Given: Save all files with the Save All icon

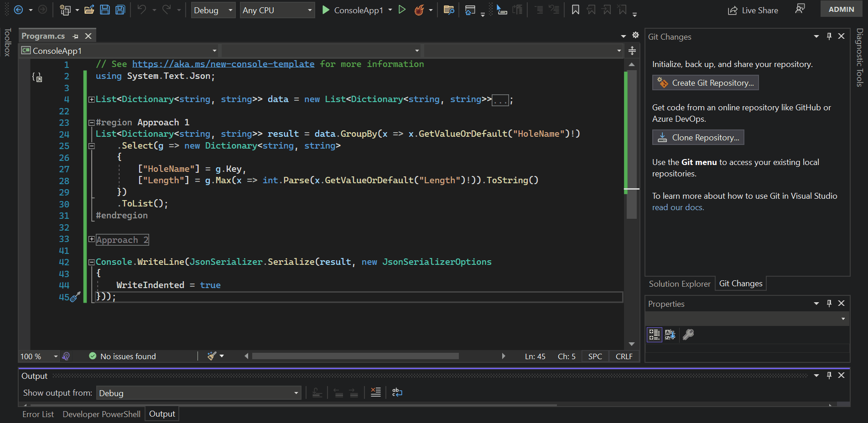Looking at the screenshot, I should pyautogui.click(x=120, y=10).
